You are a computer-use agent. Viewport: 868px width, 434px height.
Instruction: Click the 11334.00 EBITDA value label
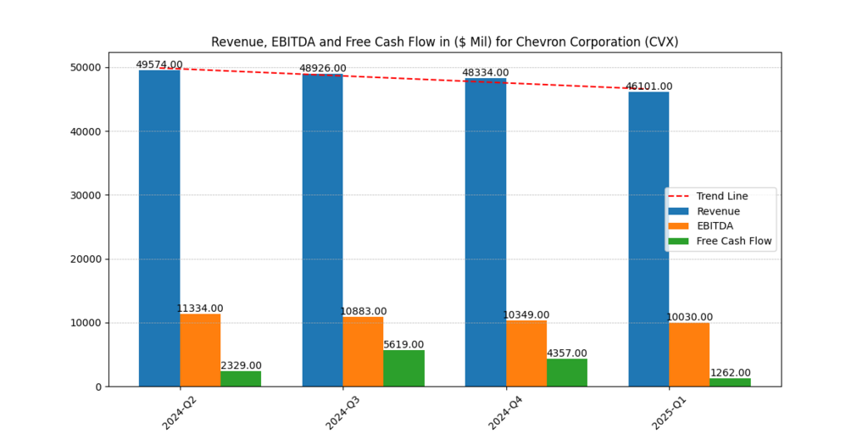click(200, 309)
